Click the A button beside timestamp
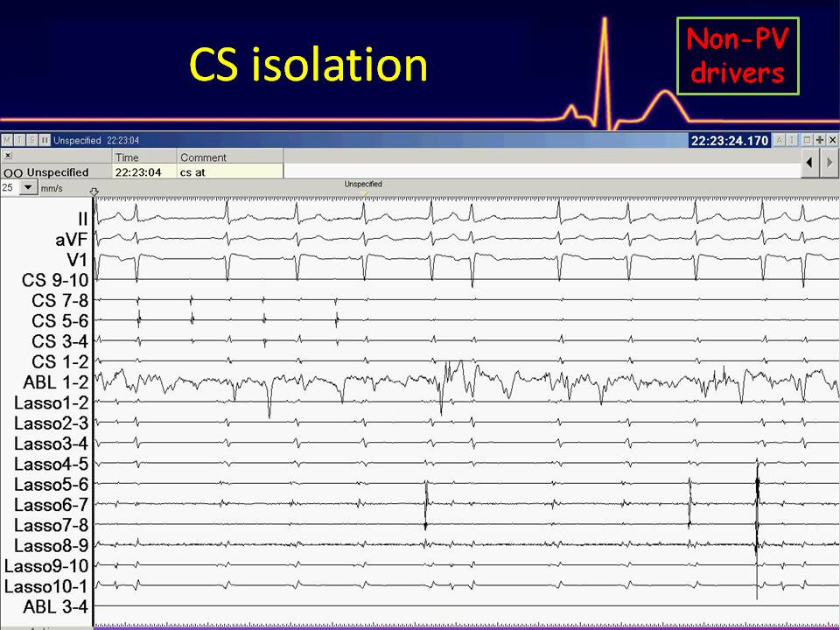 click(780, 140)
